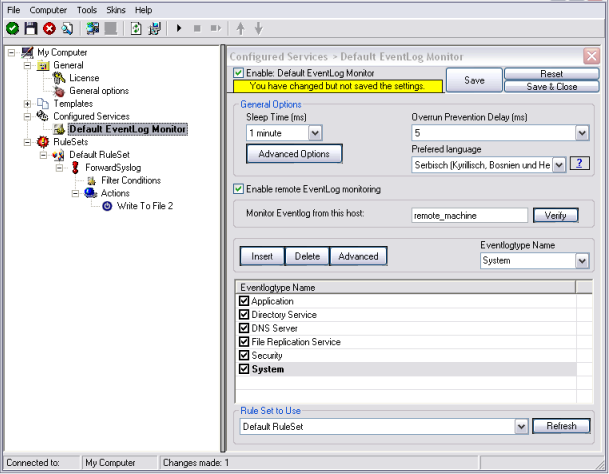This screenshot has width=609, height=474.
Task: Open the Skins menu
Action: [116, 10]
